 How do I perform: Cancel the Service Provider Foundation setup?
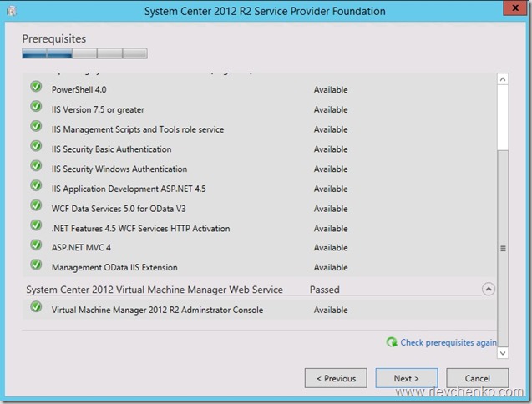(478, 378)
